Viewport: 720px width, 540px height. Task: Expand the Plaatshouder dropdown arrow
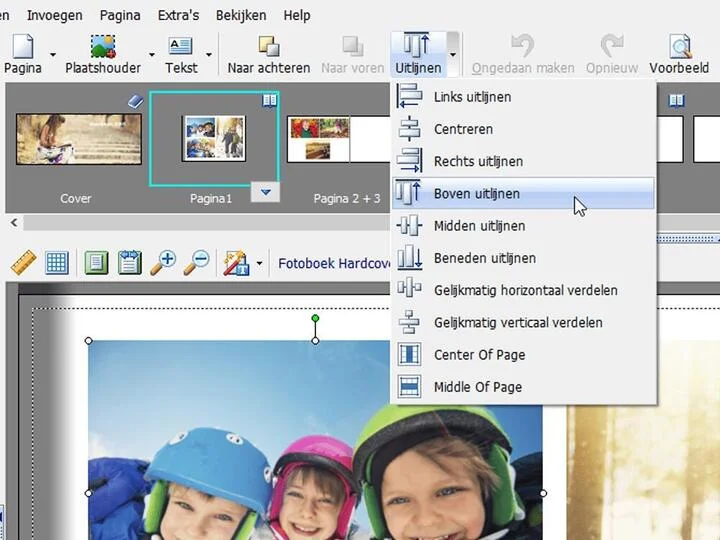pyautogui.click(x=152, y=55)
